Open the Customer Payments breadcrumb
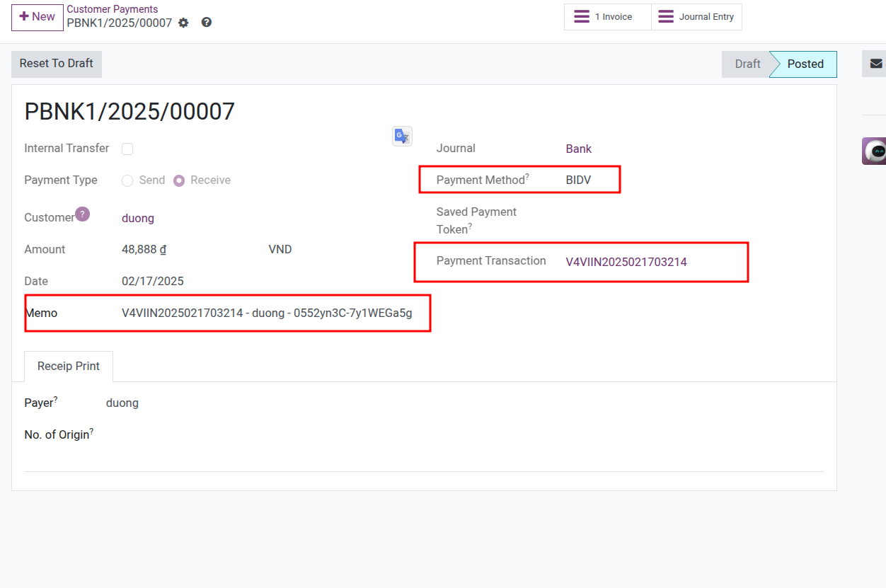 [x=113, y=8]
